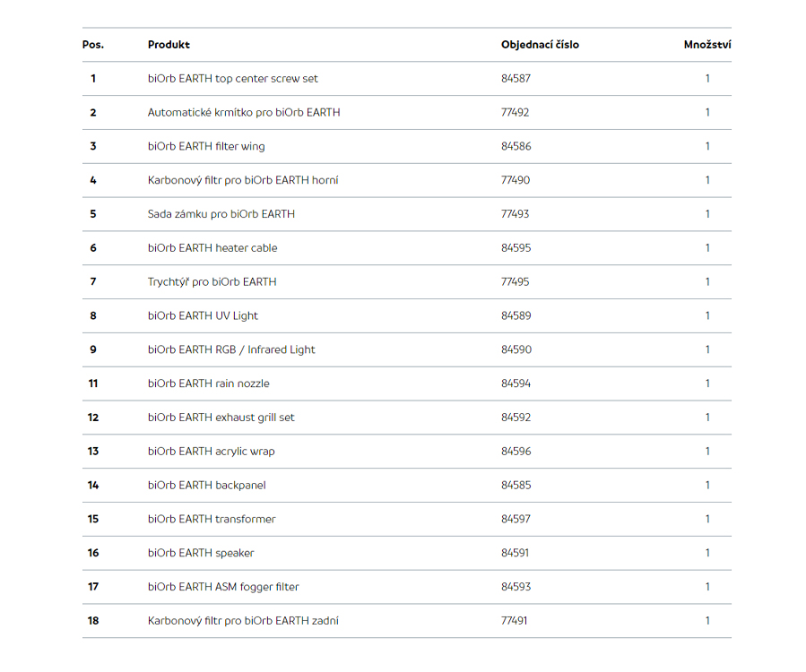The image size is (806, 672).
Task: Click Sada zámku pro biOrb EARTH
Action: tap(221, 214)
